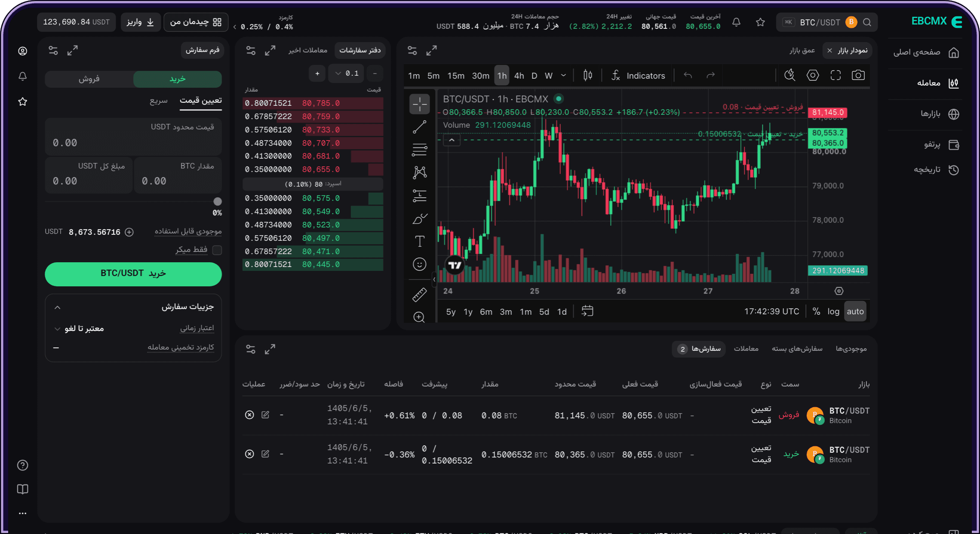Click the BTC amount input field
The width and height of the screenshot is (980, 534).
click(178, 175)
